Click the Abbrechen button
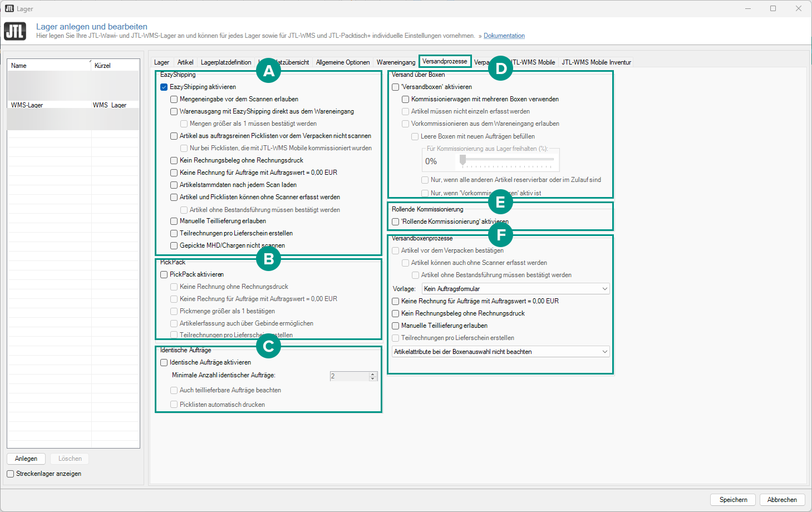Image resolution: width=812 pixels, height=512 pixels. (x=782, y=500)
